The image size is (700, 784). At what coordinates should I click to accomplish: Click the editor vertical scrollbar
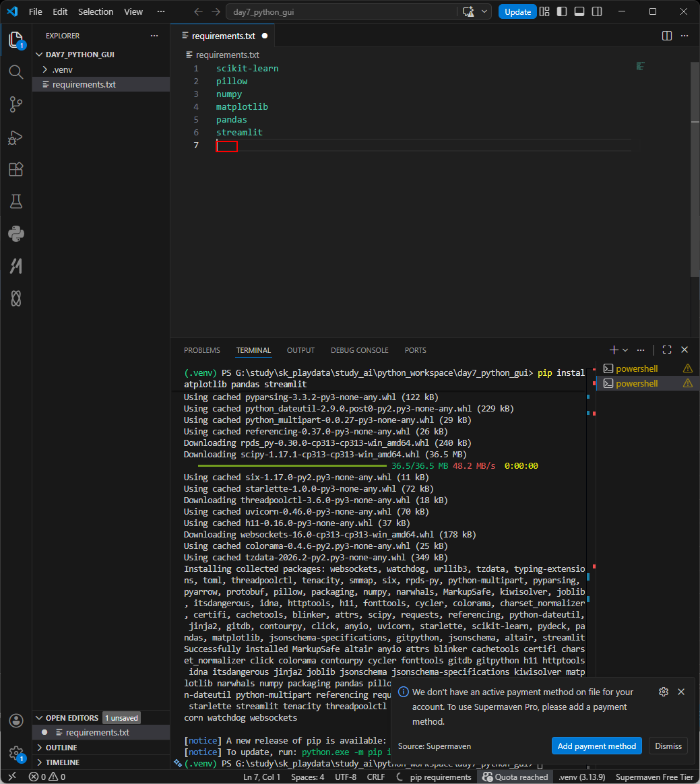(x=695, y=169)
